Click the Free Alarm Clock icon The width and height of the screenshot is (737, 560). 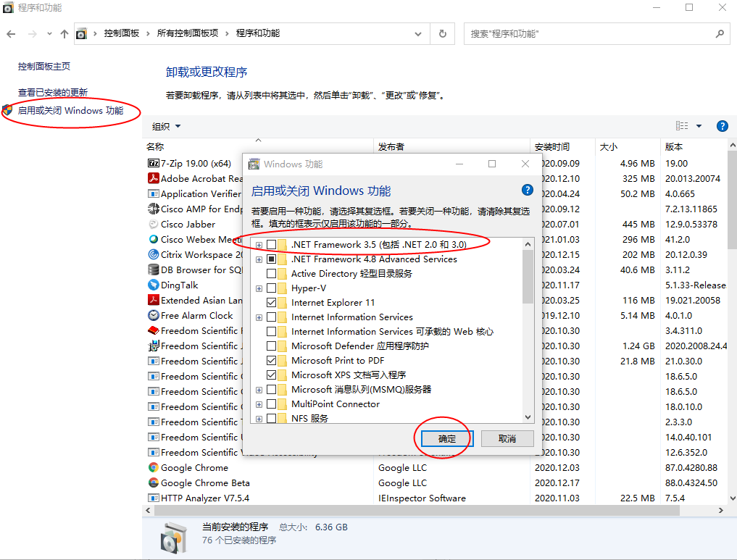coord(153,315)
